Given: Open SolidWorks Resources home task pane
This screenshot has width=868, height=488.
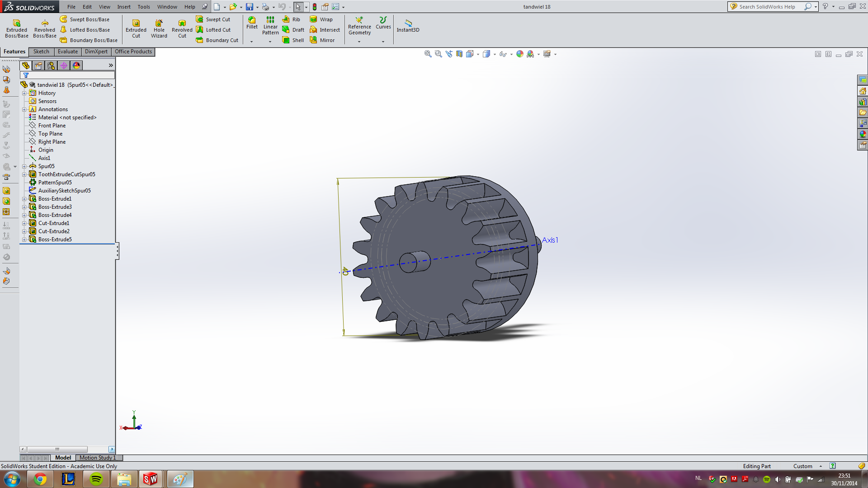Looking at the screenshot, I should (x=863, y=90).
